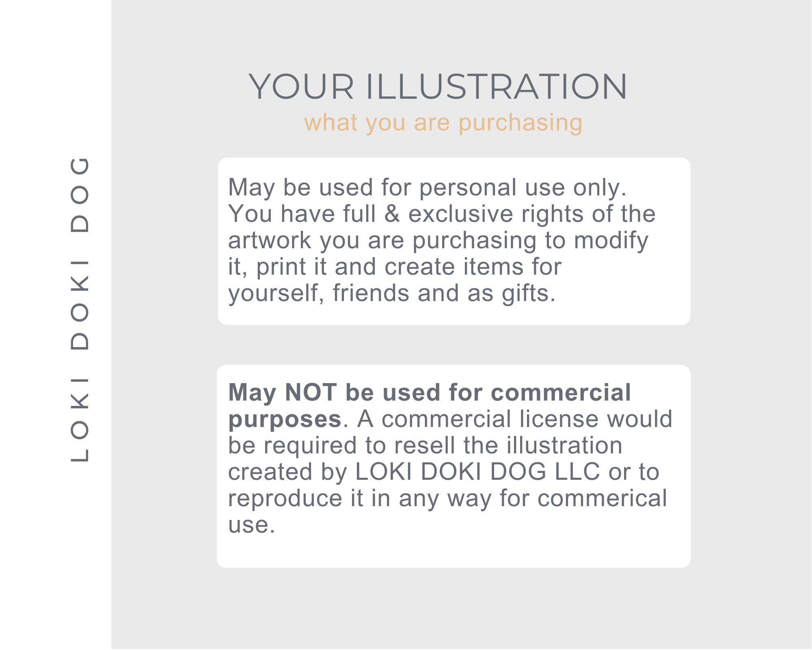Select the 'what you are purchasing' subtitle
Viewport: 812px width, 650px height.
point(443,122)
